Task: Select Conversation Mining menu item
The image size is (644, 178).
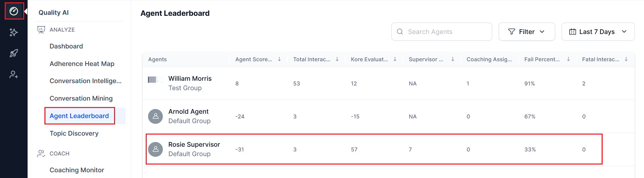Action: coord(81,98)
